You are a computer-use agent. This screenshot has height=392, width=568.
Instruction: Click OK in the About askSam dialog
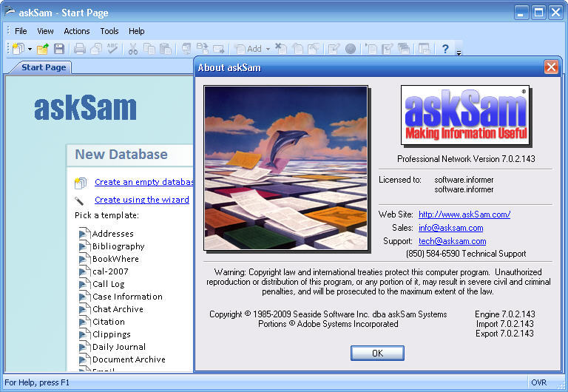(x=377, y=353)
